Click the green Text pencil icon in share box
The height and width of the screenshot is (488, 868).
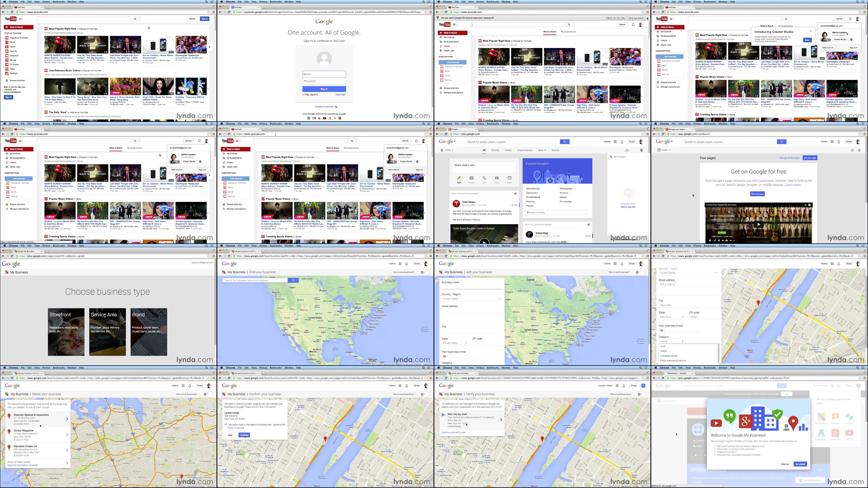point(459,178)
